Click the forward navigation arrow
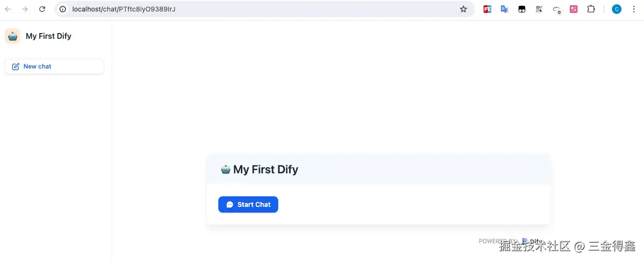 click(x=25, y=9)
